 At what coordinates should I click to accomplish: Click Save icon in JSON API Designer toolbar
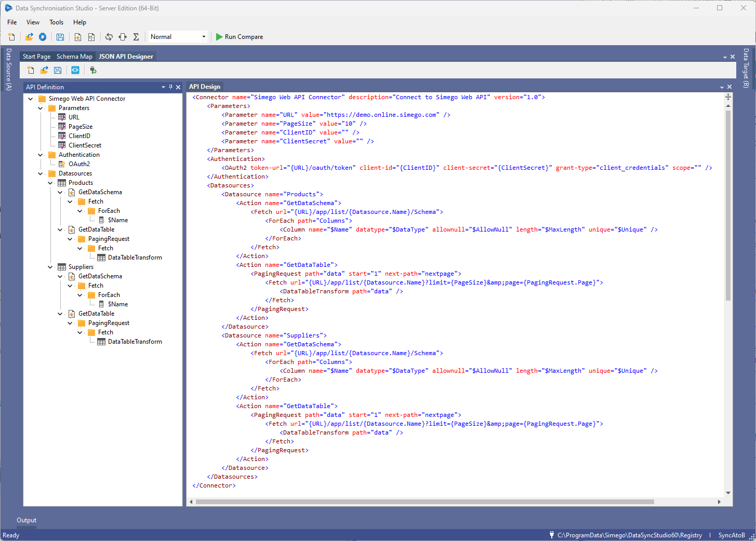click(58, 70)
